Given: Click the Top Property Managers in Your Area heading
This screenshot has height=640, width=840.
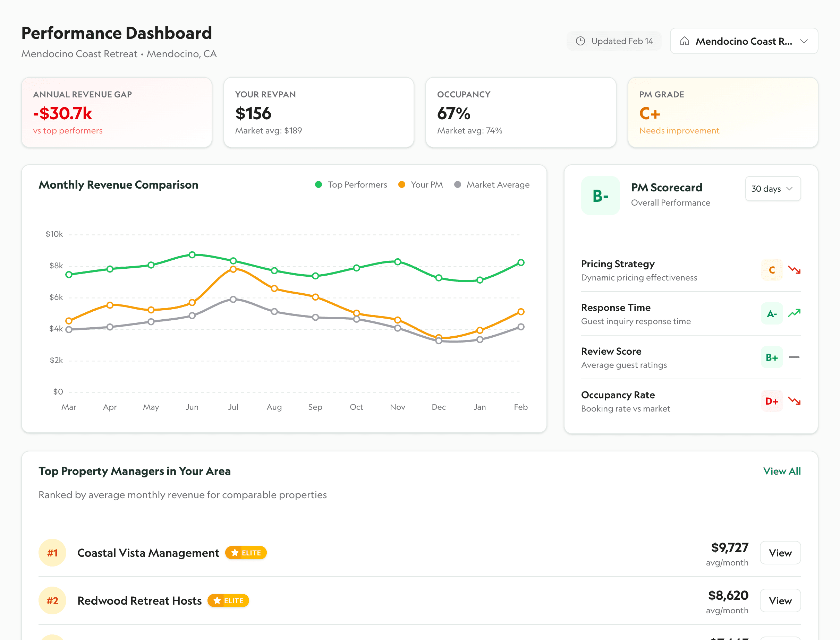Looking at the screenshot, I should pos(135,471).
